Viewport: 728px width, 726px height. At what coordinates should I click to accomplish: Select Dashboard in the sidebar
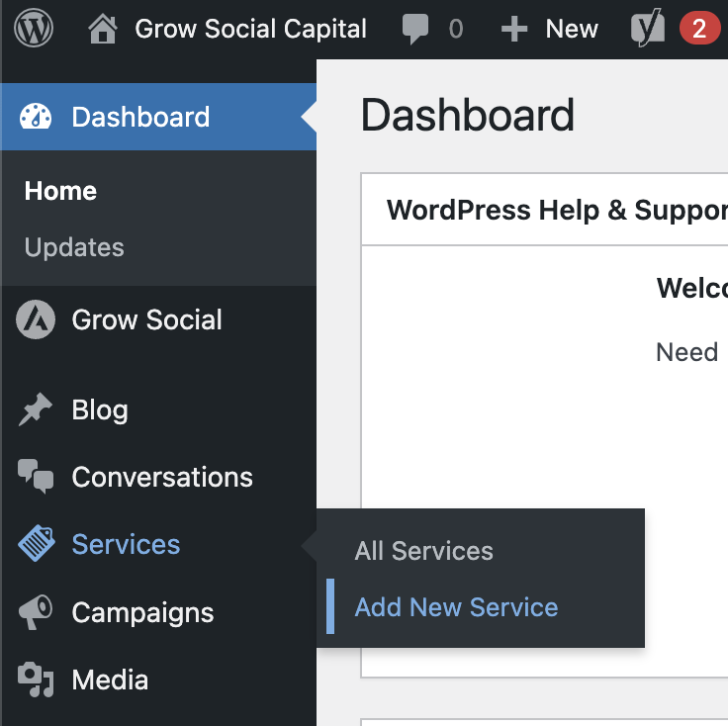click(x=140, y=117)
